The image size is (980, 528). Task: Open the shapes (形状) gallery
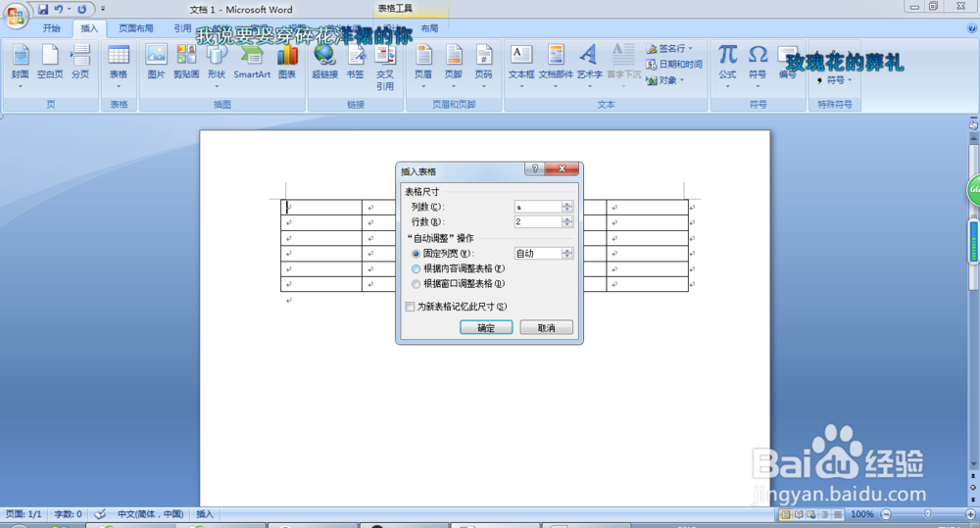217,67
